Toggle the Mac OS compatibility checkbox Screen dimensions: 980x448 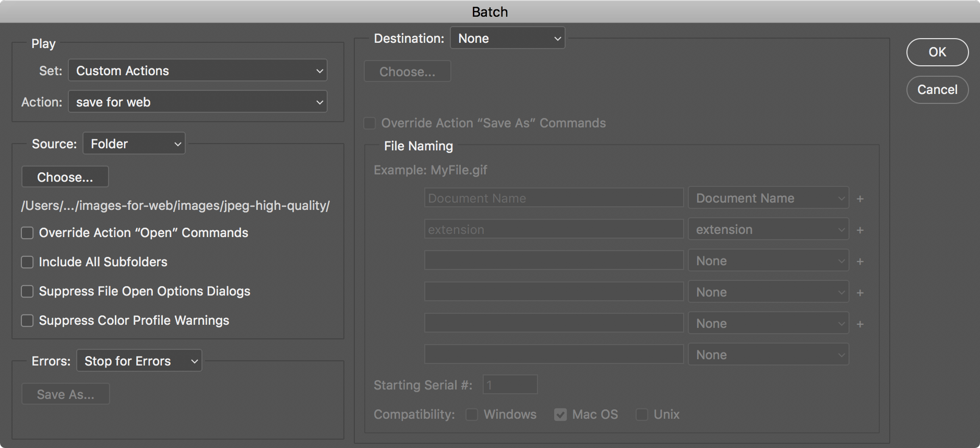pyautogui.click(x=560, y=415)
